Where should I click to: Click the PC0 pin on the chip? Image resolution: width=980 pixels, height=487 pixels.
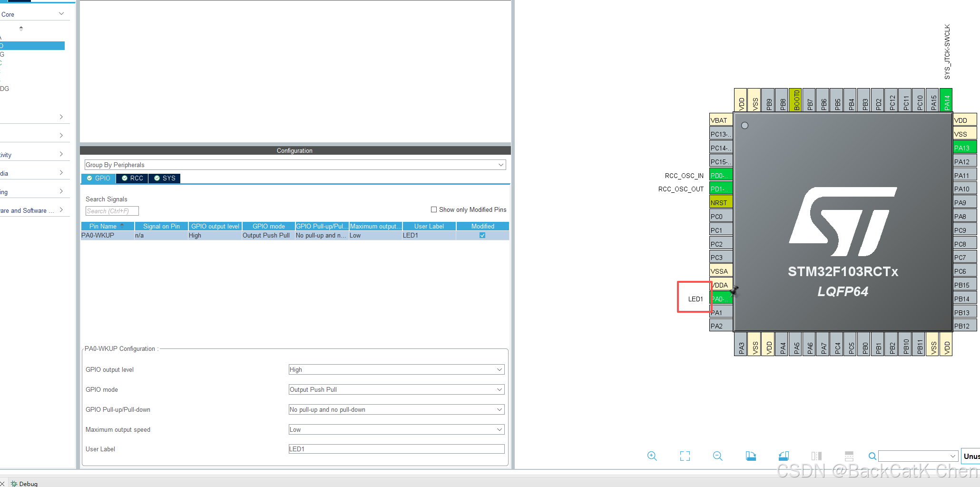pos(721,217)
